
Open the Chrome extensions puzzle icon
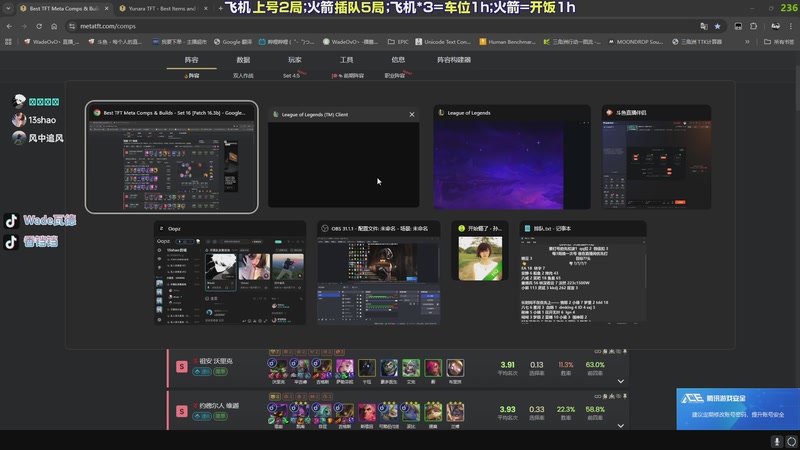(754, 26)
